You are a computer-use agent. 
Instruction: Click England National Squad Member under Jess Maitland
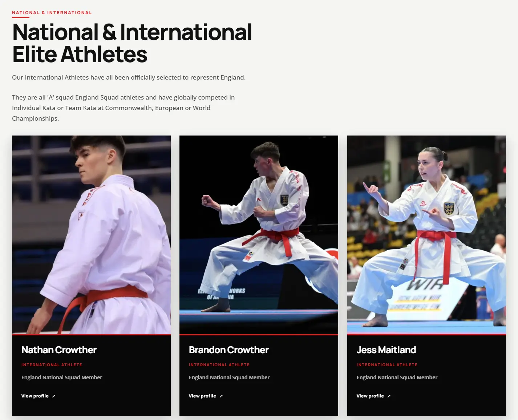coord(397,377)
